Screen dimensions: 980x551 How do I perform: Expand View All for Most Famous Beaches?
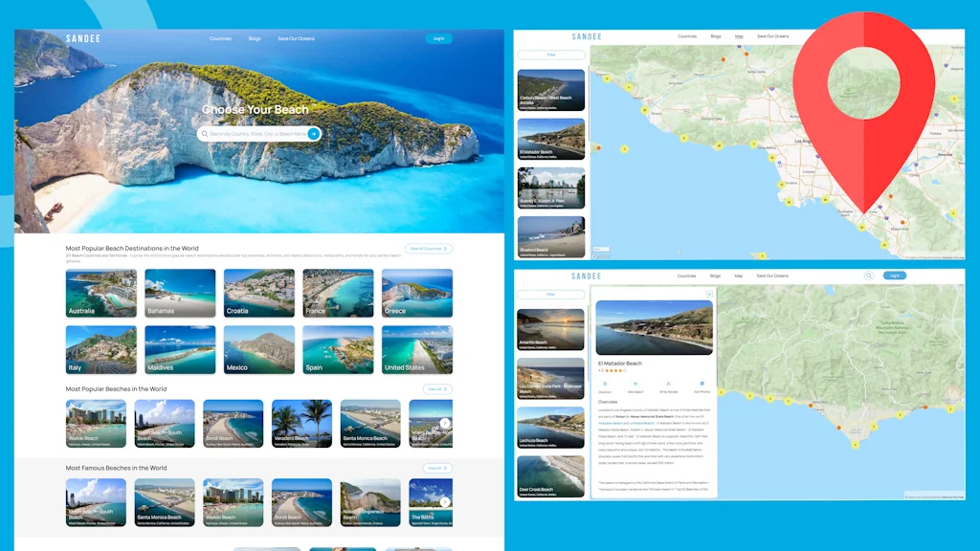[437, 468]
